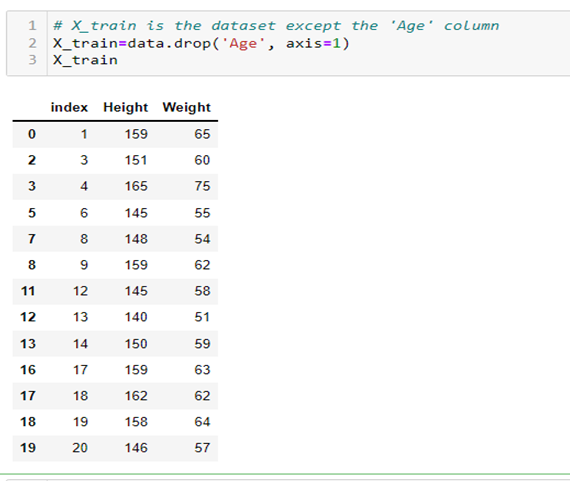This screenshot has height=483, width=570.
Task: Click the third code line reading X_train
Action: (x=85, y=60)
